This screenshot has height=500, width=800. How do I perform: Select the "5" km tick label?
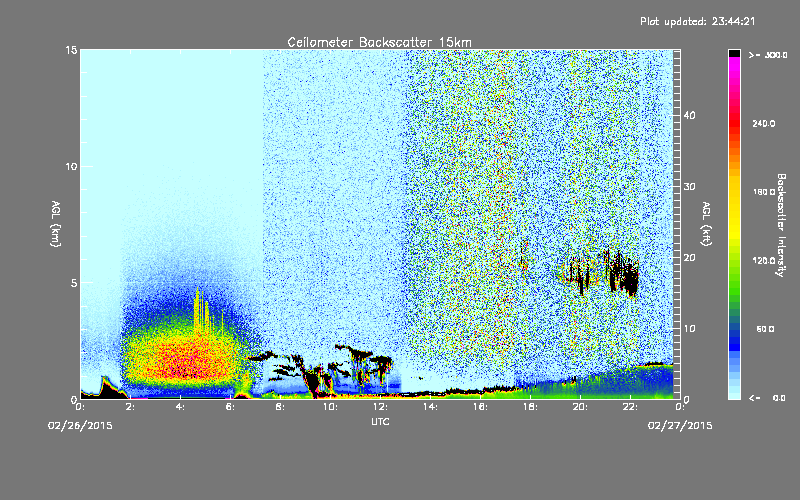74,283
